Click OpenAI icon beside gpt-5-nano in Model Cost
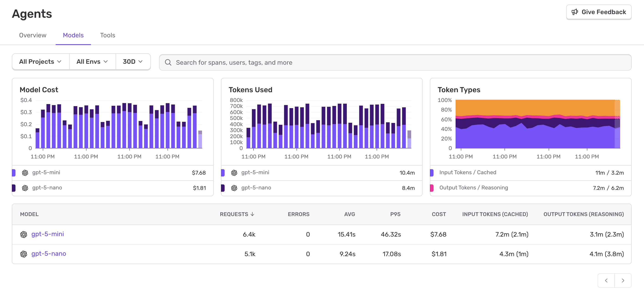This screenshot has width=644, height=296. point(25,188)
